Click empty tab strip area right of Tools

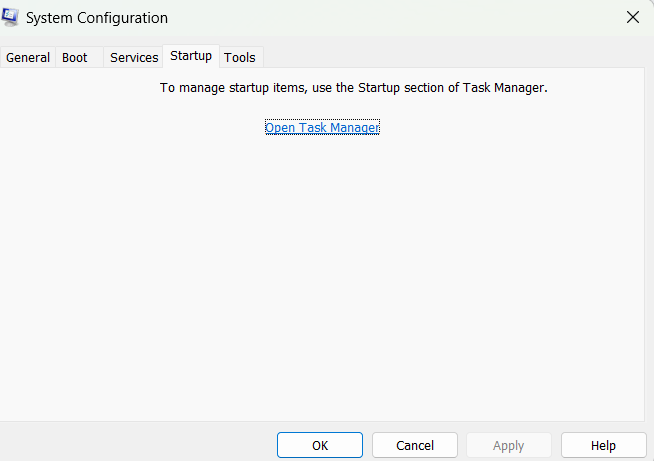point(450,57)
